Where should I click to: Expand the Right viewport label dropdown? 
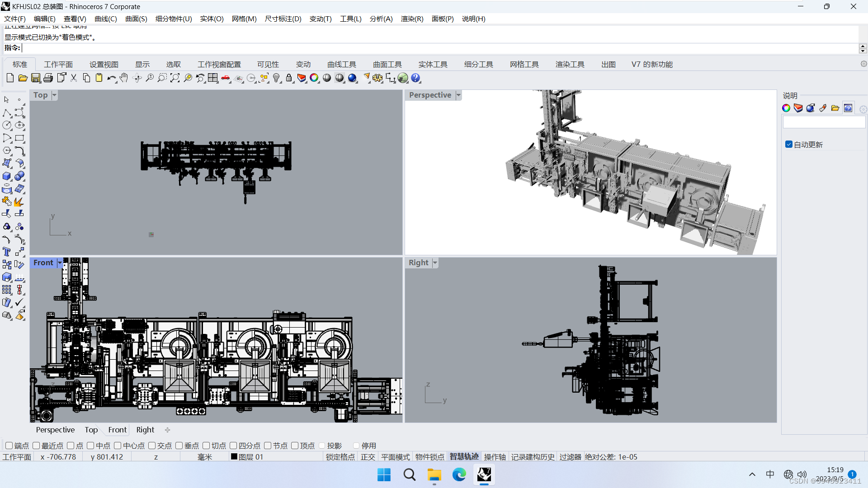click(x=434, y=263)
